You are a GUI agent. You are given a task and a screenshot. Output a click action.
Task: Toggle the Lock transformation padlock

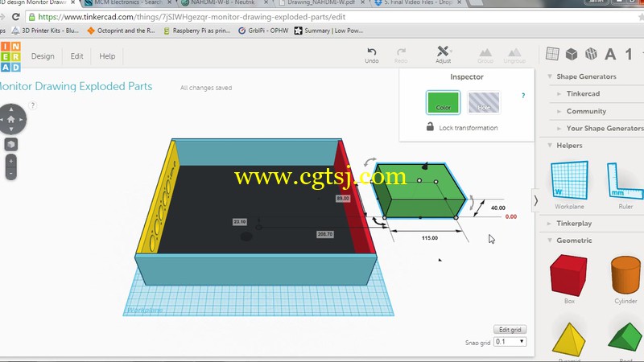point(430,126)
